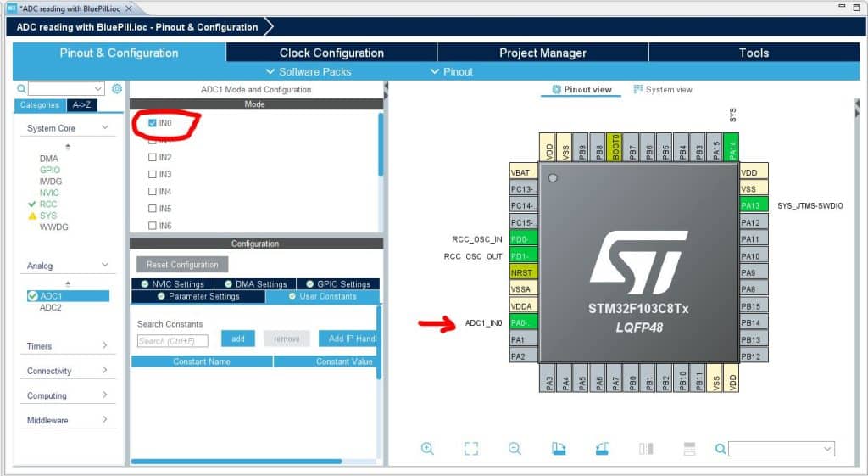868x476 pixels.
Task: Switch to Clock Configuration tab
Action: tap(331, 53)
